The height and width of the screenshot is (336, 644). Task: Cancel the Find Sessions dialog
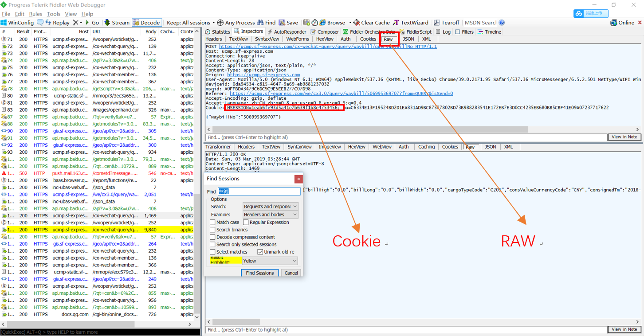[x=291, y=273]
